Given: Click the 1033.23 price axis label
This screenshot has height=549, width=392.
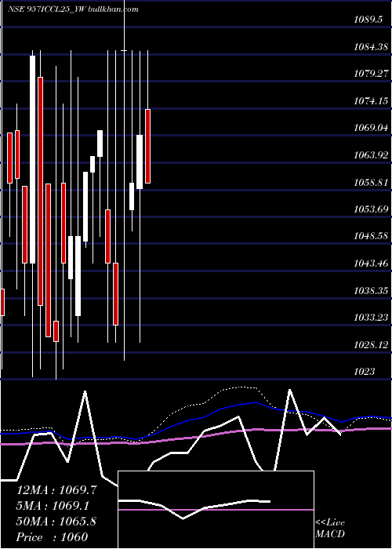Looking at the screenshot, I should tap(371, 317).
